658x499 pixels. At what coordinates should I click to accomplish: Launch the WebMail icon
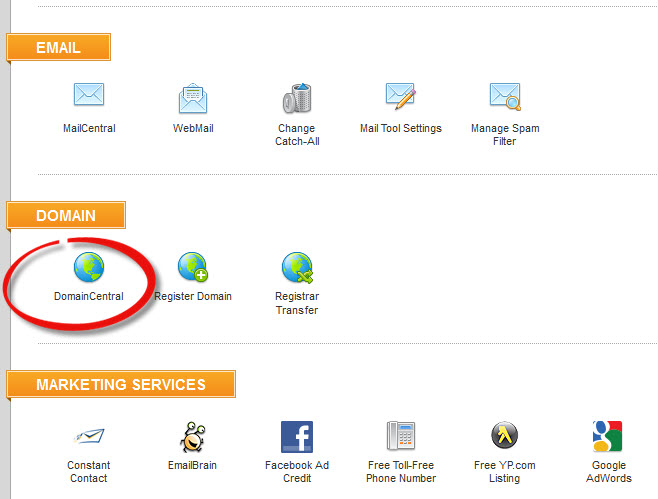pos(193,98)
